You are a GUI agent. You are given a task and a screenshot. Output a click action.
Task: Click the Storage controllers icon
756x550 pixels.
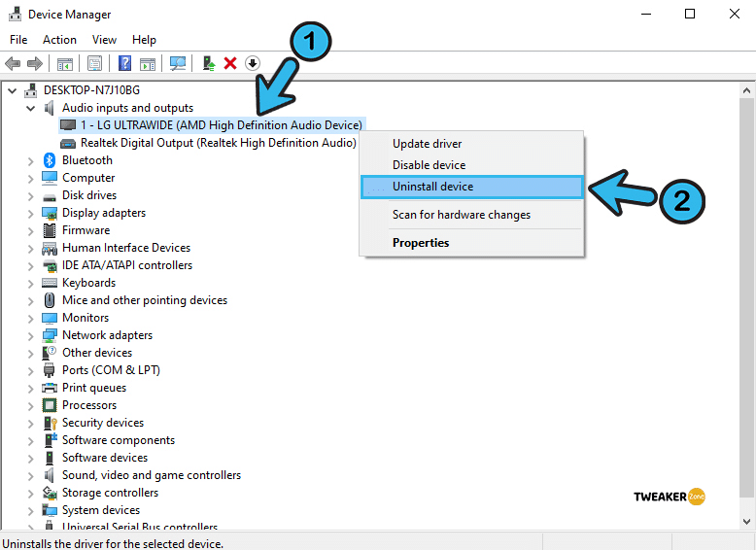(x=50, y=493)
